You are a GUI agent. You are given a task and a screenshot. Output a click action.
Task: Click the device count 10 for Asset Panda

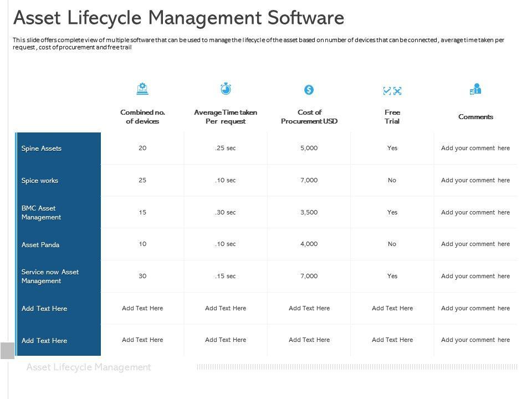click(x=142, y=244)
